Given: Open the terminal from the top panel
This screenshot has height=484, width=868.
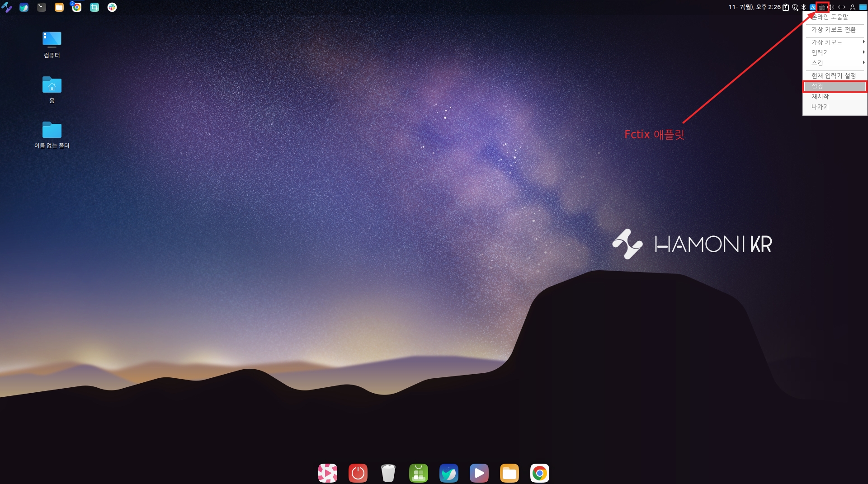Looking at the screenshot, I should (x=42, y=7).
